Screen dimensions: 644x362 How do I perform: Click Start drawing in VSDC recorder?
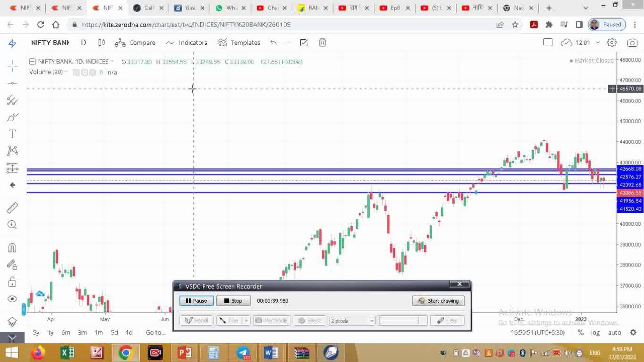click(438, 301)
